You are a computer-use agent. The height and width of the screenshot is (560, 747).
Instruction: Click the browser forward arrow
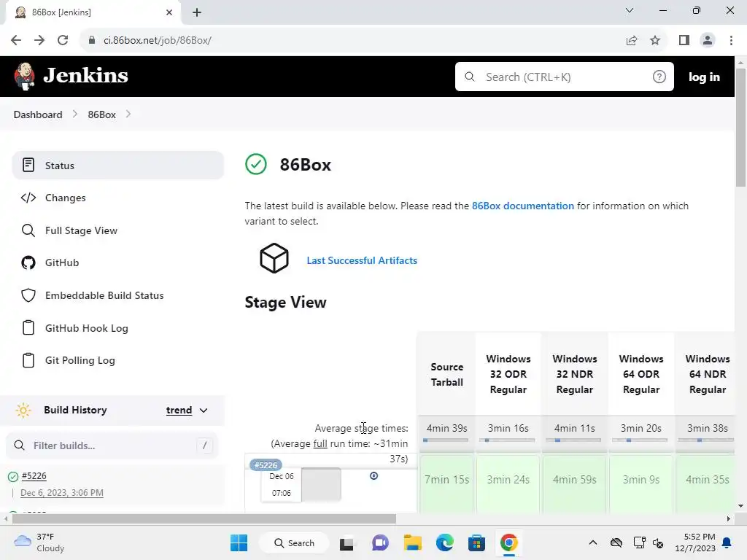[39, 40]
